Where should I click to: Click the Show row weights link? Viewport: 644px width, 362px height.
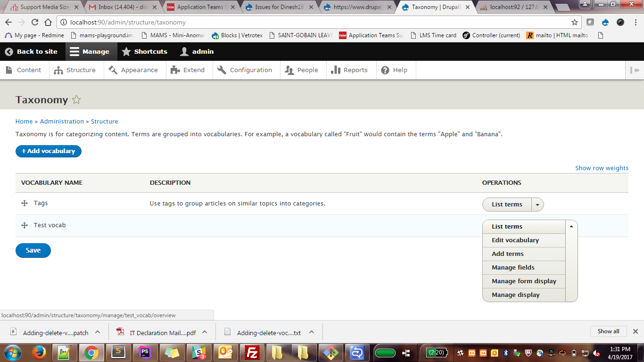(602, 168)
